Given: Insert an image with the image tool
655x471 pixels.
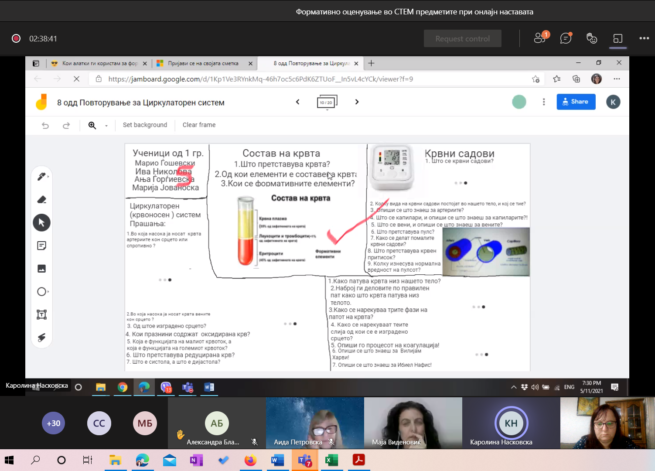Looking at the screenshot, I should coord(41,268).
